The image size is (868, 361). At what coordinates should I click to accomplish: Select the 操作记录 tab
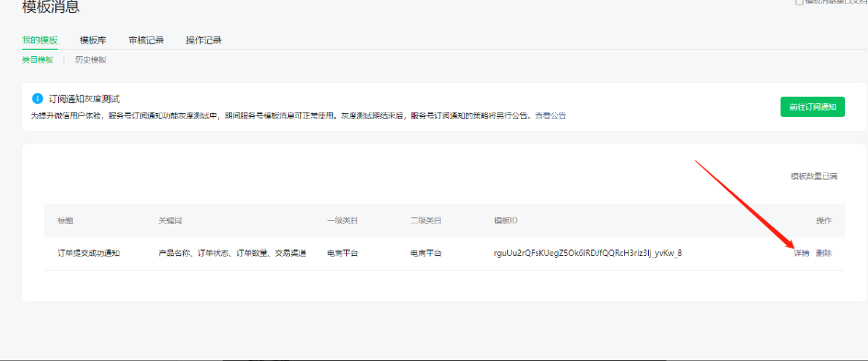tap(203, 40)
